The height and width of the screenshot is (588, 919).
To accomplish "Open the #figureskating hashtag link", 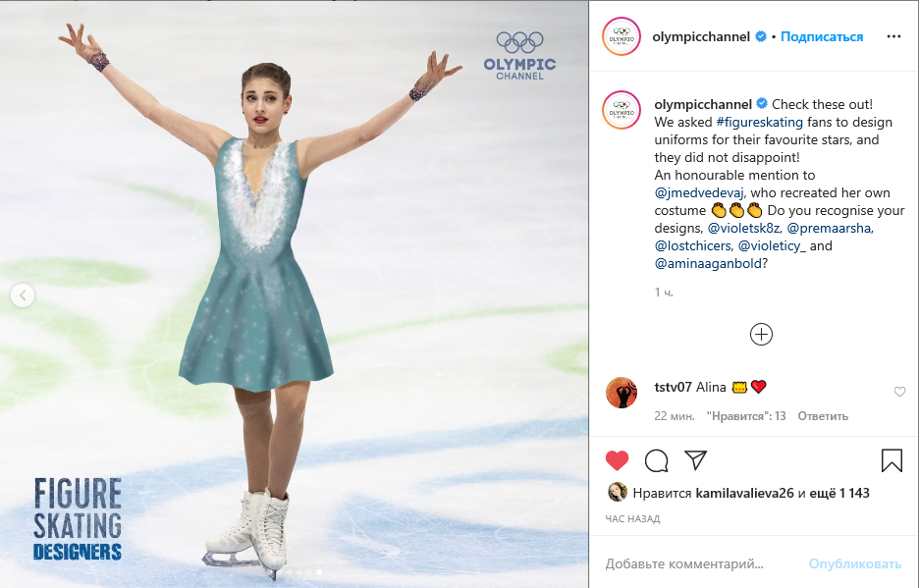I will tap(760, 122).
